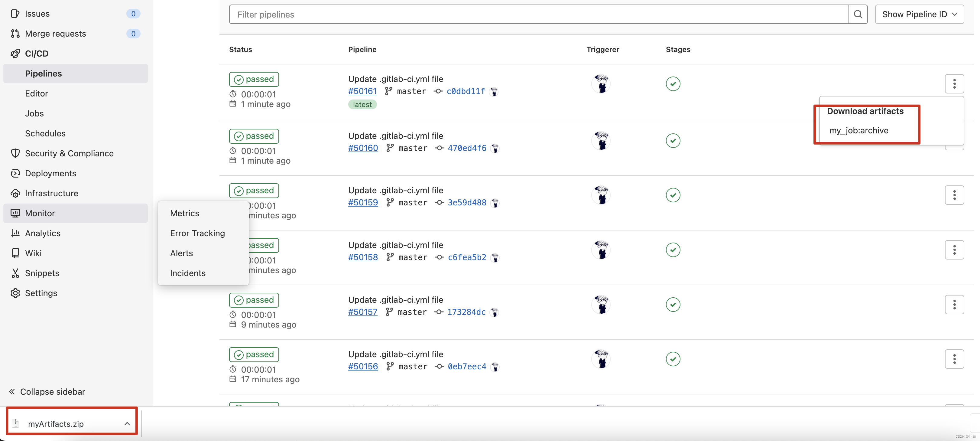This screenshot has width=980, height=441.
Task: Open the Analytics sidebar icon
Action: pyautogui.click(x=15, y=233)
